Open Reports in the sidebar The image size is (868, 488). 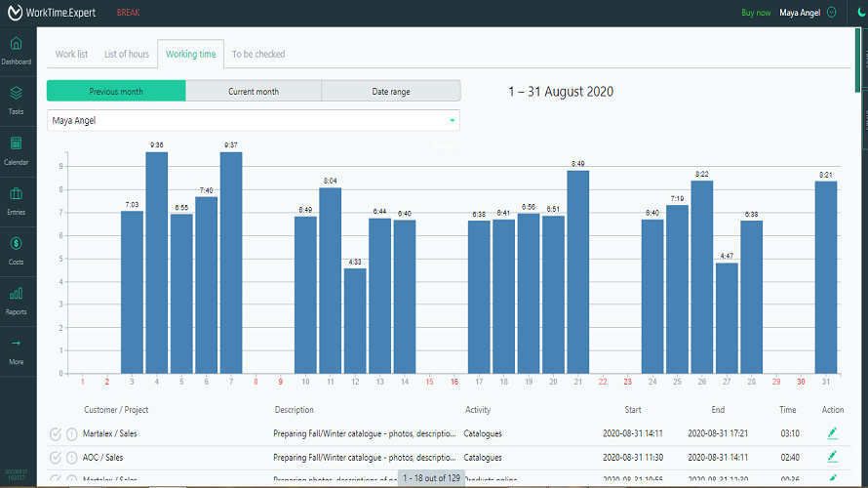(17, 300)
